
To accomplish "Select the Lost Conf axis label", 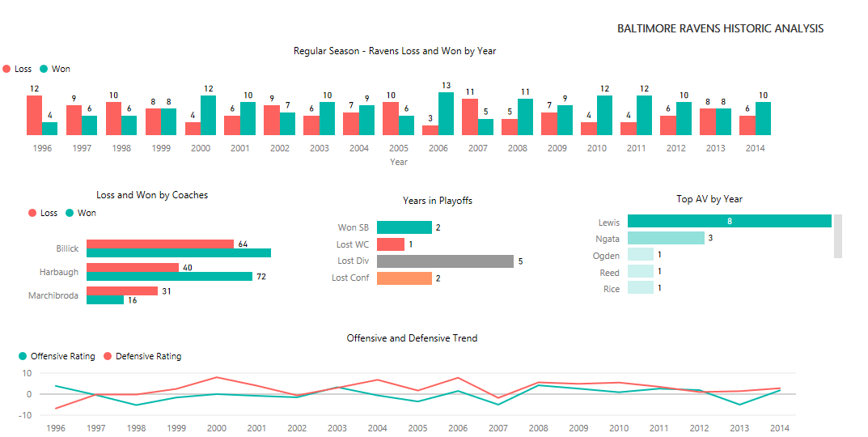I will coord(350,278).
